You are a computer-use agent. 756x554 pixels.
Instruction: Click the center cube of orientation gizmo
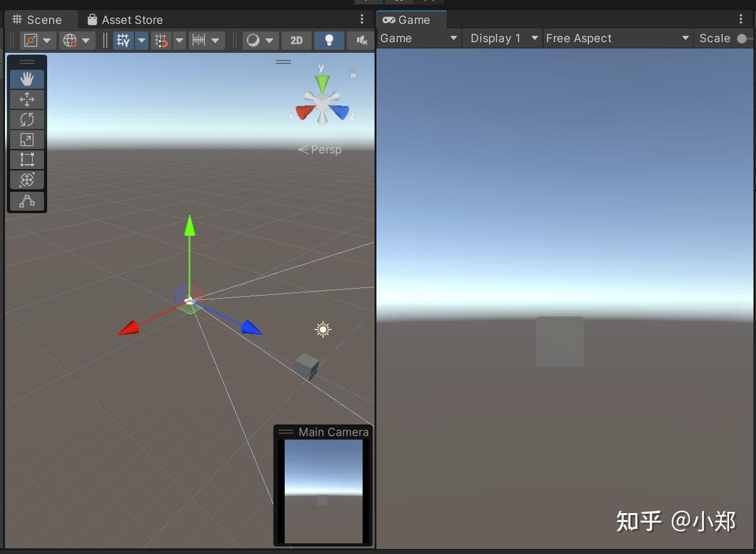(x=322, y=102)
